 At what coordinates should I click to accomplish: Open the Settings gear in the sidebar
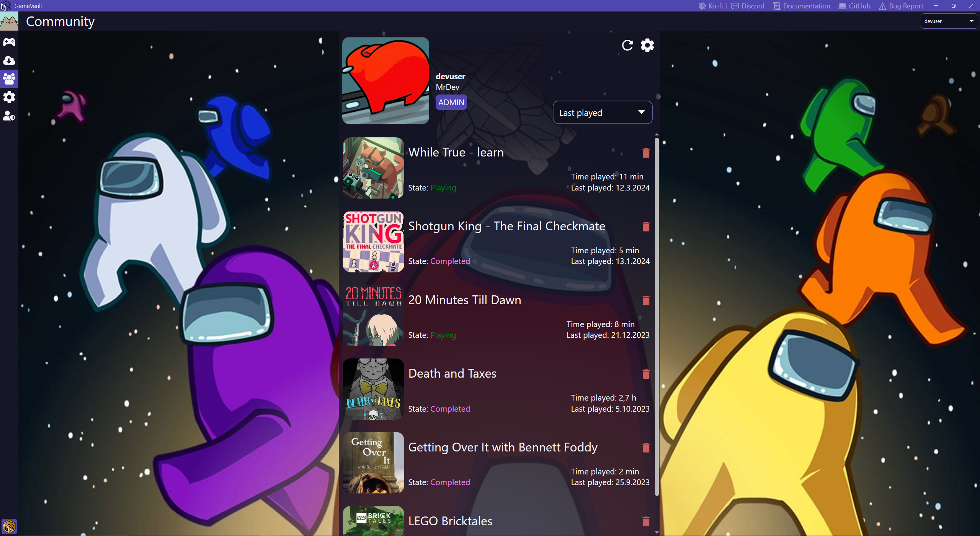[9, 97]
